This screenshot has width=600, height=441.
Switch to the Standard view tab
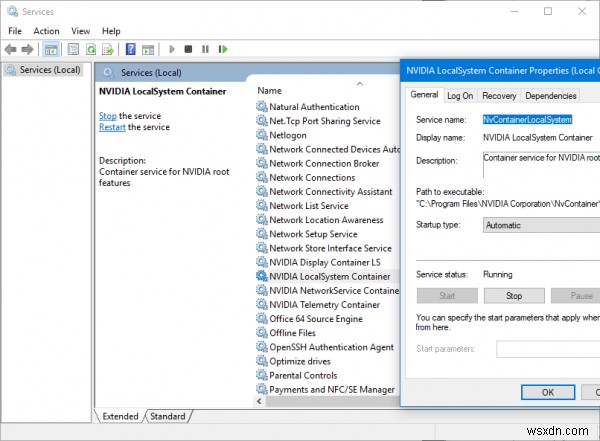point(168,416)
